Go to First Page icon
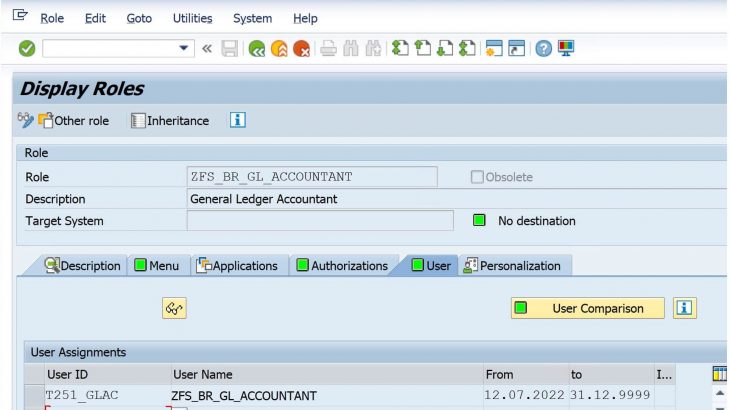Image resolution: width=730 pixels, height=410 pixels. 400,48
